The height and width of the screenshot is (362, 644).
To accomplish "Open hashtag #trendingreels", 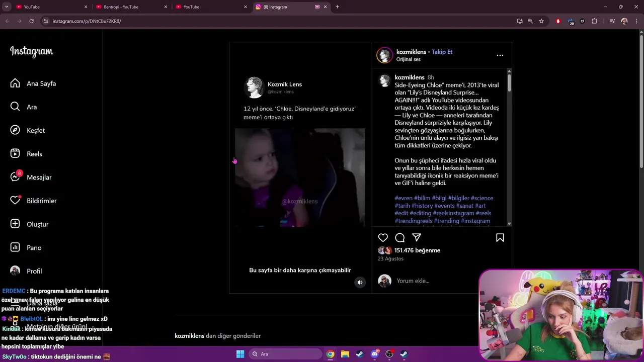I will (413, 221).
